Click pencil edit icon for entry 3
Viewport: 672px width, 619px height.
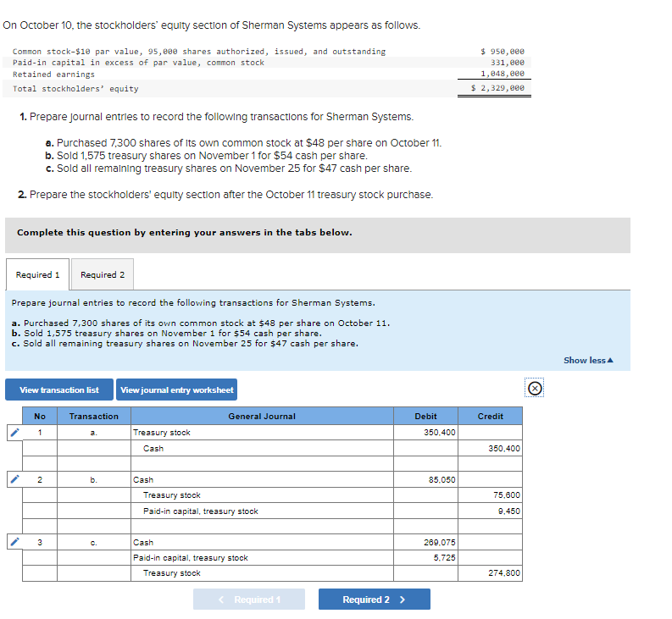point(14,542)
